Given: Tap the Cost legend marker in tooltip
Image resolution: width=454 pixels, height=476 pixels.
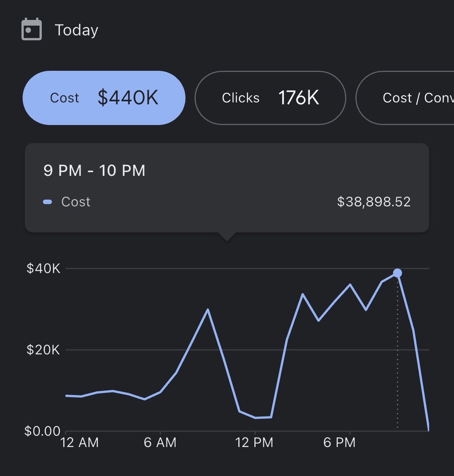Looking at the screenshot, I should (48, 202).
